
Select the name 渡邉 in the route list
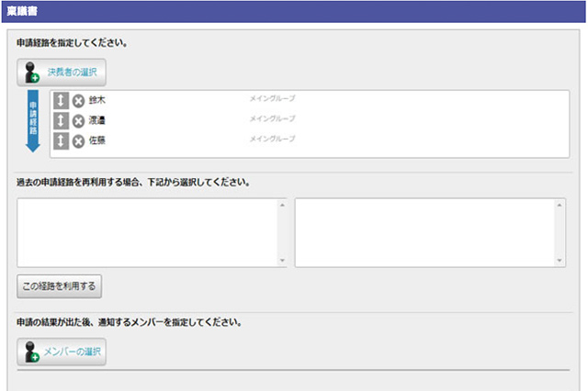click(x=97, y=120)
